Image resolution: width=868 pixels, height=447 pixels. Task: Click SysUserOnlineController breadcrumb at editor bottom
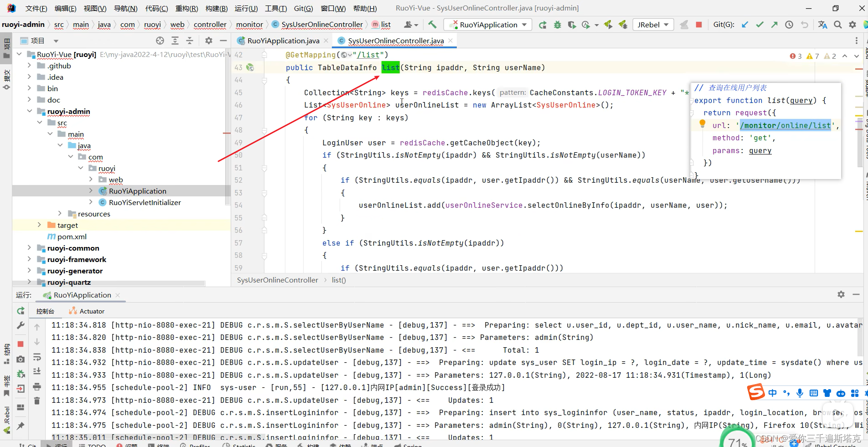pos(278,280)
